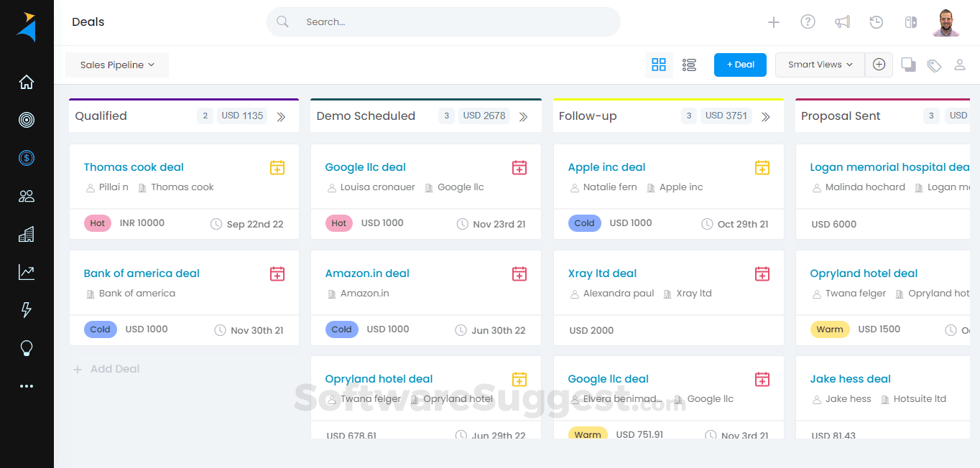
Task: Open the lightning bolt automation icon
Action: (27, 310)
